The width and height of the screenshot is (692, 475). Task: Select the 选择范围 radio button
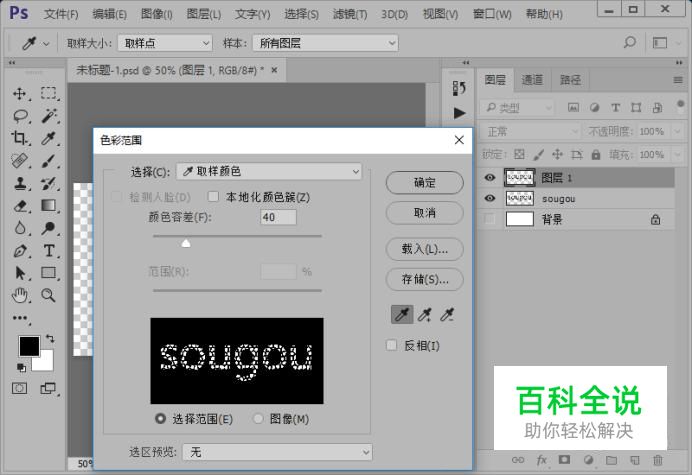(x=161, y=418)
